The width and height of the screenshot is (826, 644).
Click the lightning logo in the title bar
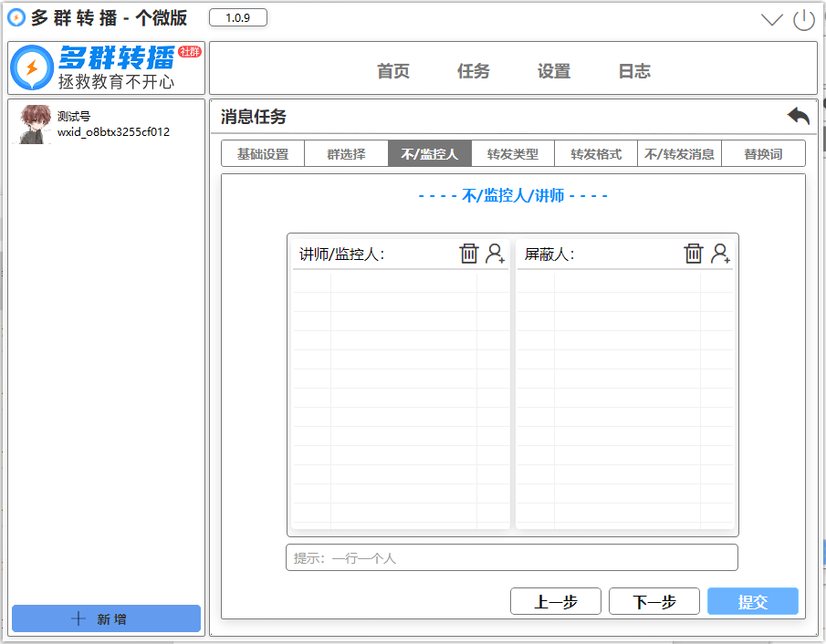[16, 18]
